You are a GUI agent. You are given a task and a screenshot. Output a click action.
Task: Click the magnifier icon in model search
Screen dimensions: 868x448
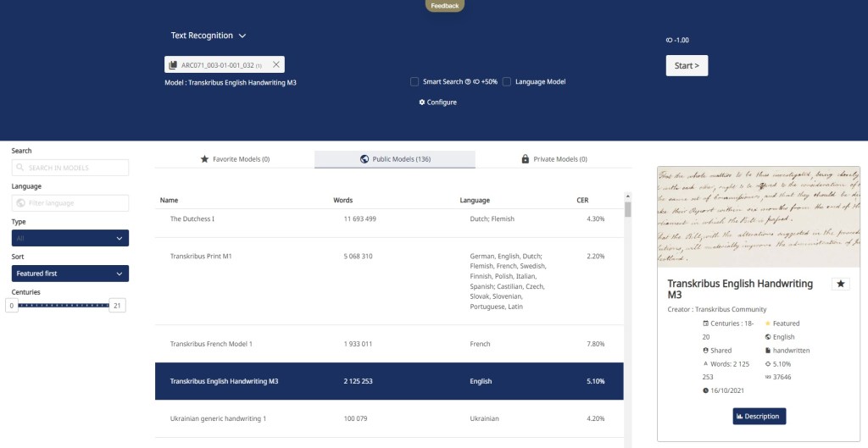pos(21,168)
